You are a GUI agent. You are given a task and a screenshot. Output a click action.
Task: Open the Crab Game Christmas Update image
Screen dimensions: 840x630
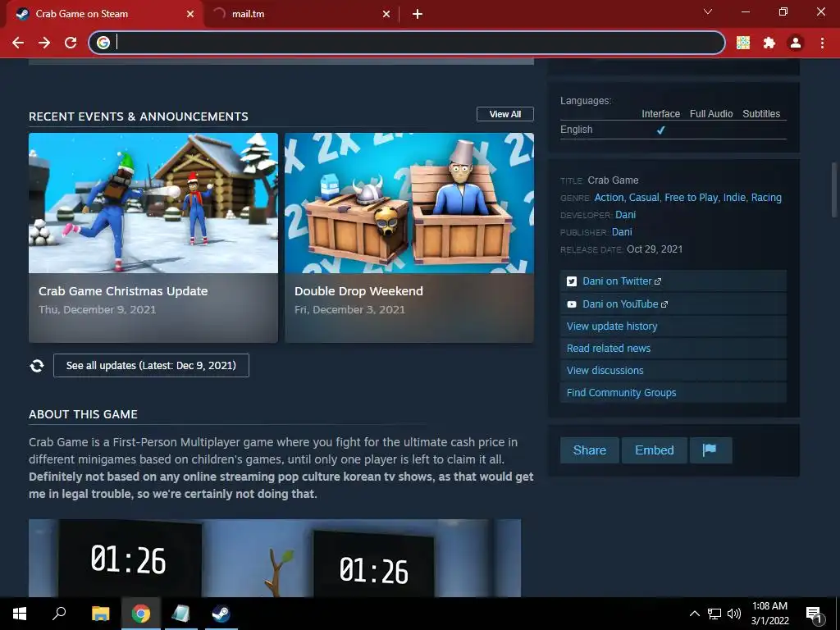tap(153, 203)
